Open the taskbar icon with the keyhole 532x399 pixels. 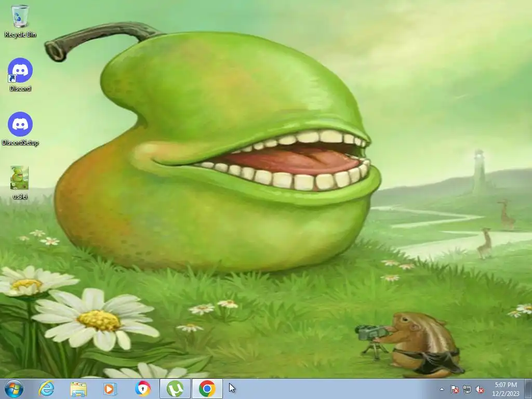[142, 389]
